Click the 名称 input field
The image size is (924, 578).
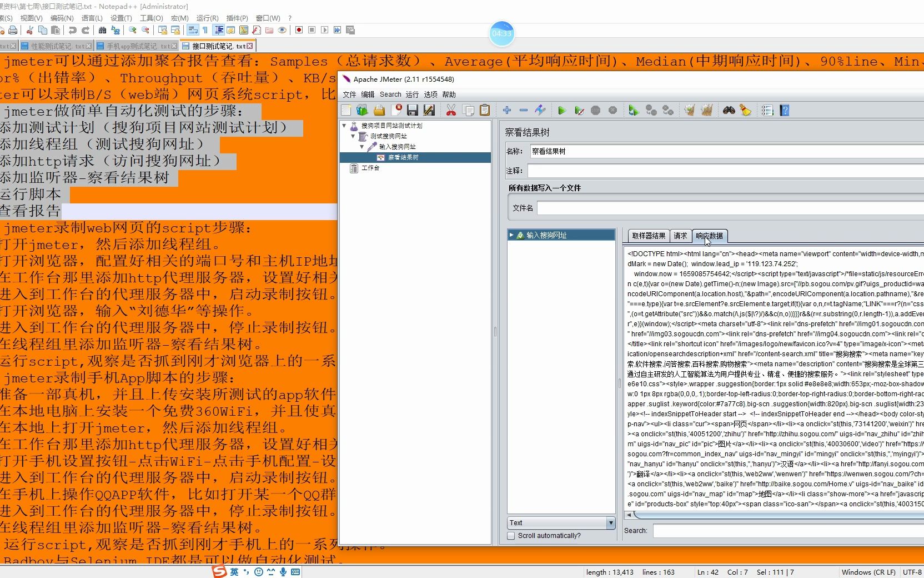pyautogui.click(x=726, y=151)
